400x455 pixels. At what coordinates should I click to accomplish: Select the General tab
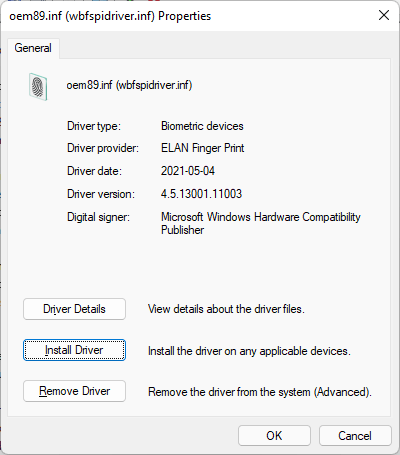click(x=33, y=48)
